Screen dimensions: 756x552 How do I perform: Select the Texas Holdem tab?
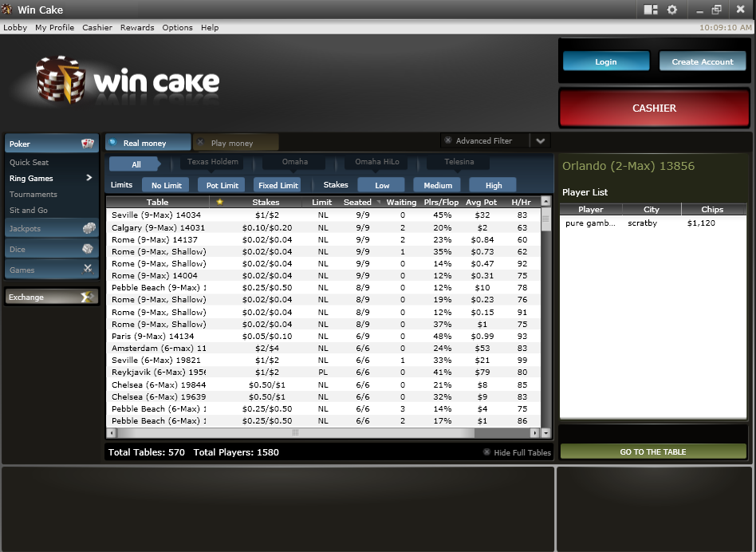tap(213, 161)
